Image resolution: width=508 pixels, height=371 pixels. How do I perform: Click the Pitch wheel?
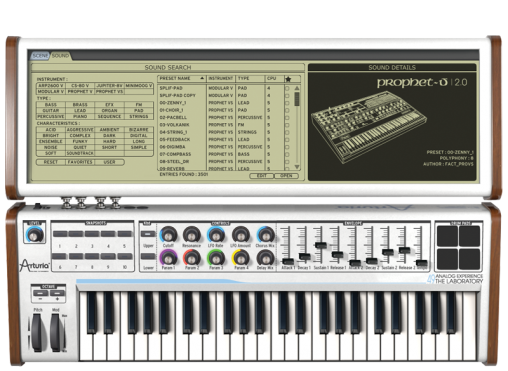tap(37, 332)
